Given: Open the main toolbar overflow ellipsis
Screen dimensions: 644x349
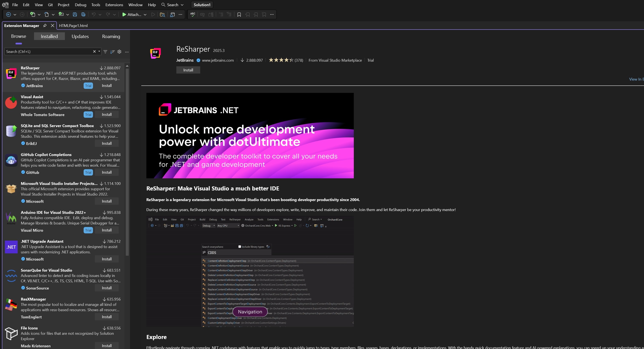Looking at the screenshot, I should pos(180,14).
